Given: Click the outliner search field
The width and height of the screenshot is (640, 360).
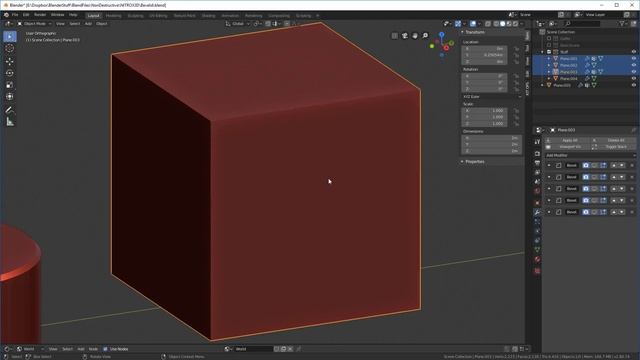Looking at the screenshot, I should pyautogui.click(x=581, y=24).
